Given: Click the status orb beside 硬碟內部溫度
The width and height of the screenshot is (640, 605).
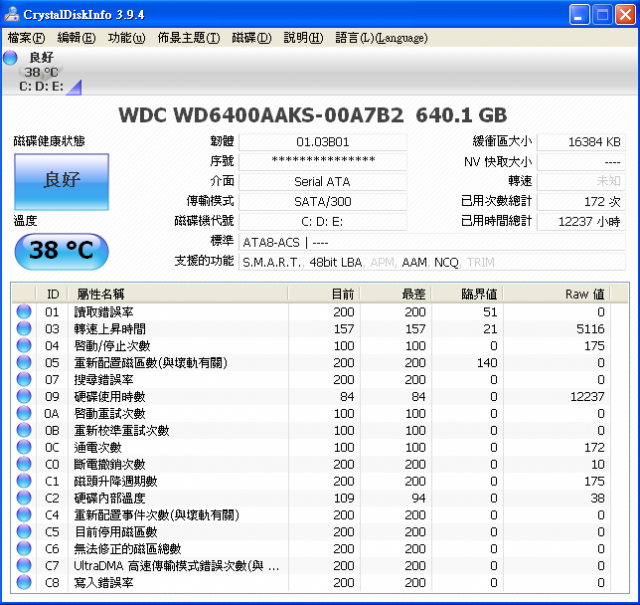Looking at the screenshot, I should [x=24, y=498].
